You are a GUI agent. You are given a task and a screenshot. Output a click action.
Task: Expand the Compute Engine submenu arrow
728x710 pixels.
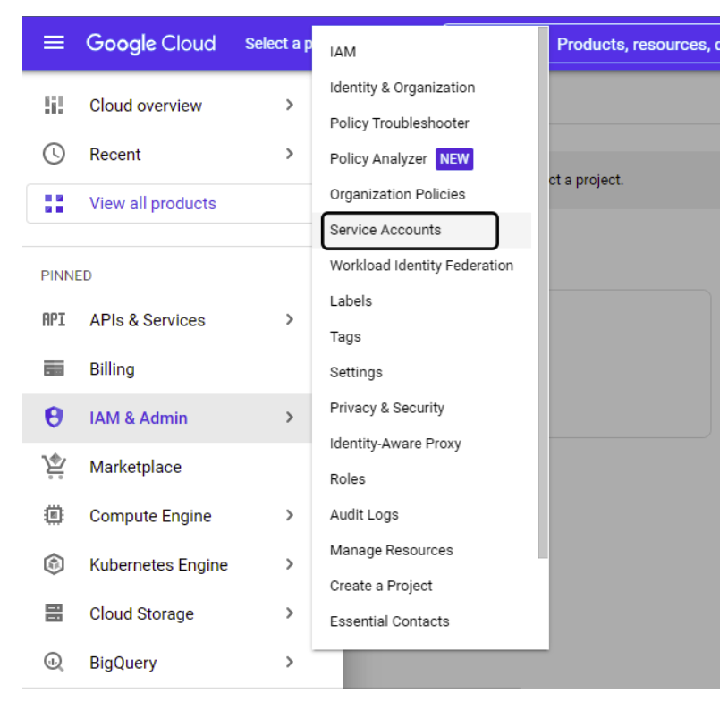coord(290,515)
